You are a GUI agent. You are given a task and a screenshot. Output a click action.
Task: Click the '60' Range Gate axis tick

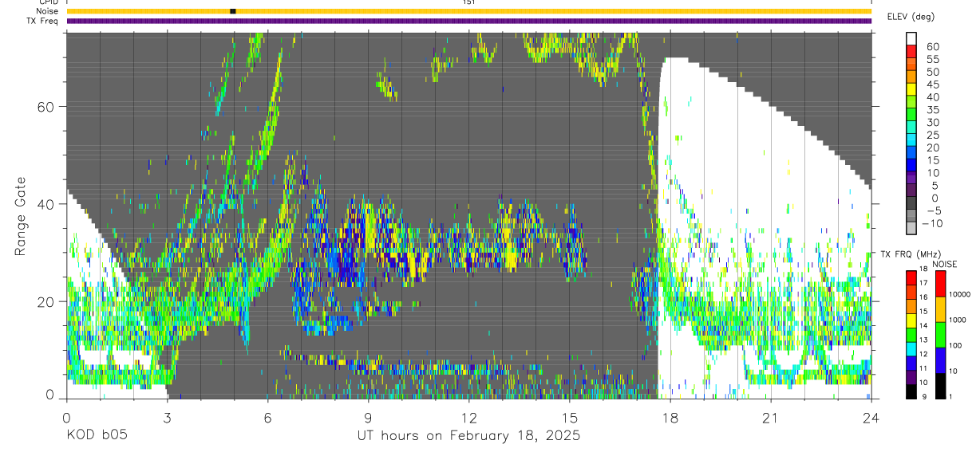pyautogui.click(x=46, y=106)
